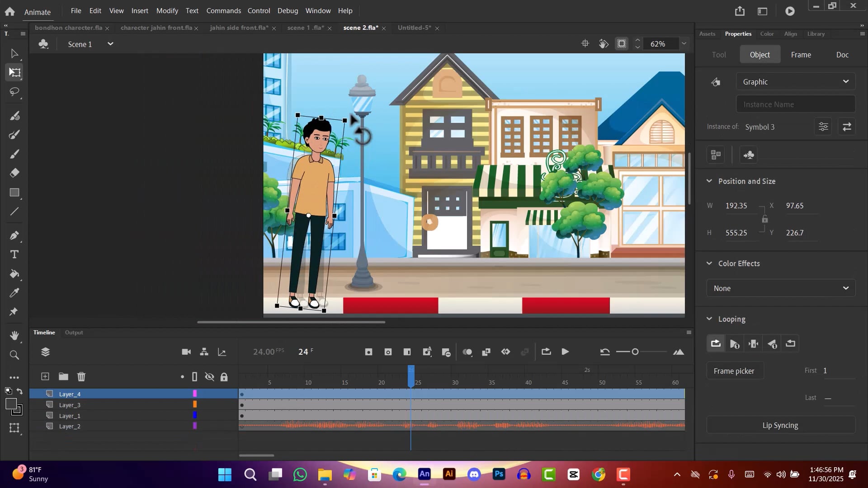
Task: Click the Instance Name input field
Action: (x=796, y=104)
